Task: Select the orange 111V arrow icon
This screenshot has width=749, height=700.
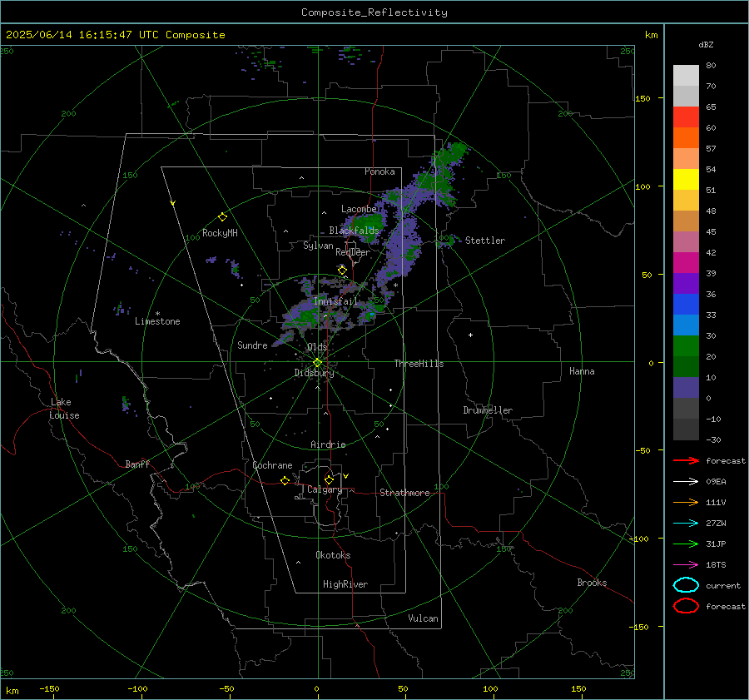Action: [x=686, y=502]
